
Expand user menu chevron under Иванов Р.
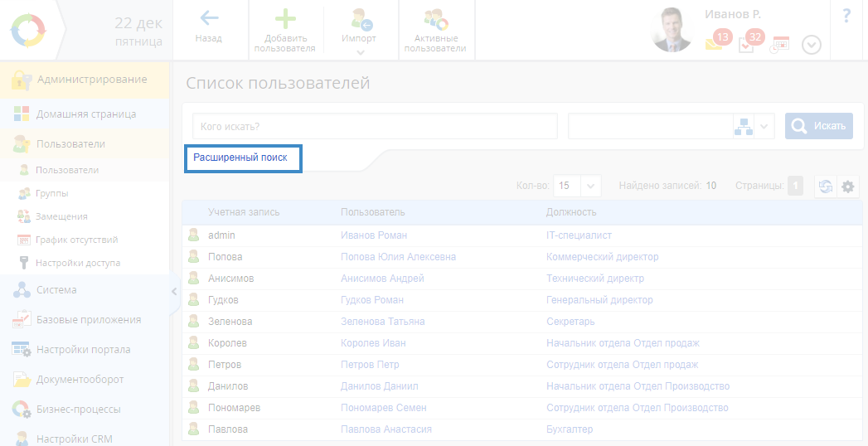pyautogui.click(x=812, y=46)
